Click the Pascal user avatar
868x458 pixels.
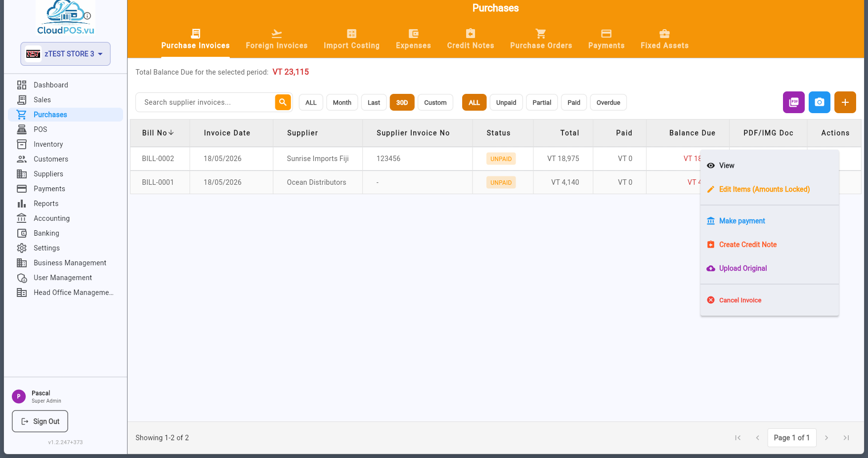19,396
